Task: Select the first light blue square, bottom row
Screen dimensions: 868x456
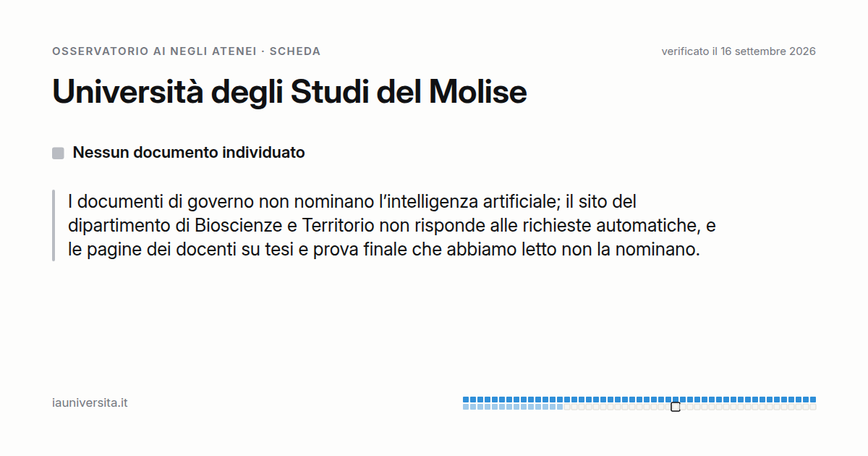Action: [x=466, y=407]
